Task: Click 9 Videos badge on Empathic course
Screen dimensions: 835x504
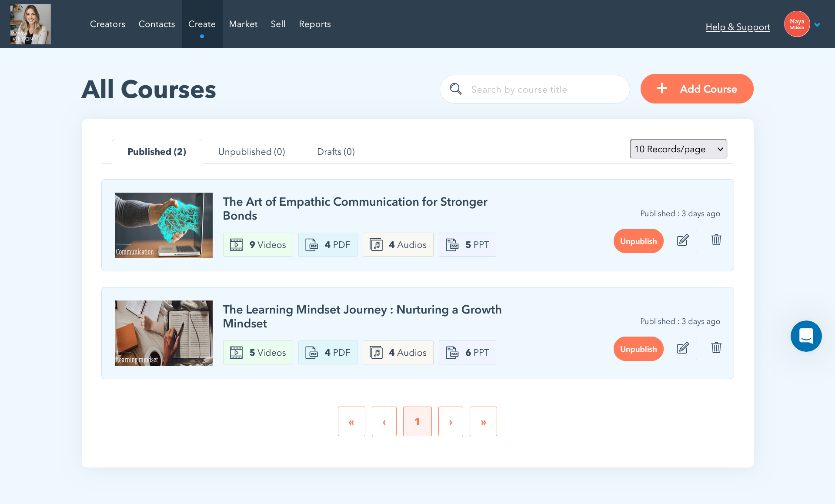Action: (x=258, y=245)
